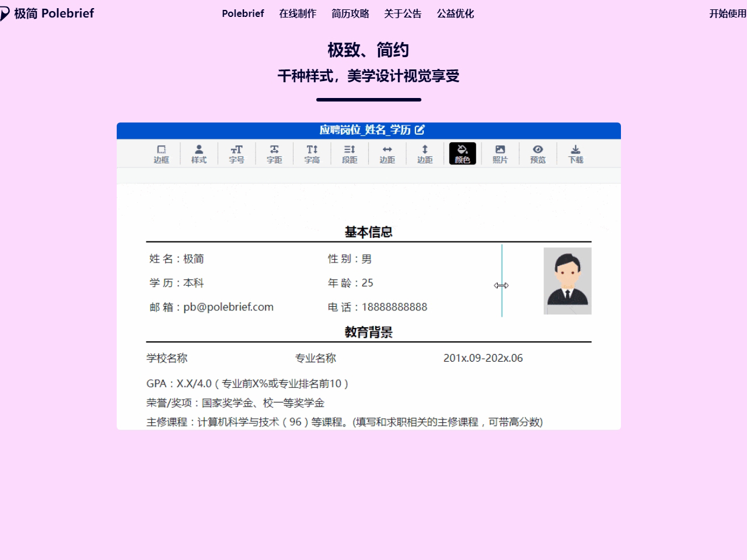Click the 照片 photo tool icon
This screenshot has width=747, height=560.
pyautogui.click(x=500, y=154)
